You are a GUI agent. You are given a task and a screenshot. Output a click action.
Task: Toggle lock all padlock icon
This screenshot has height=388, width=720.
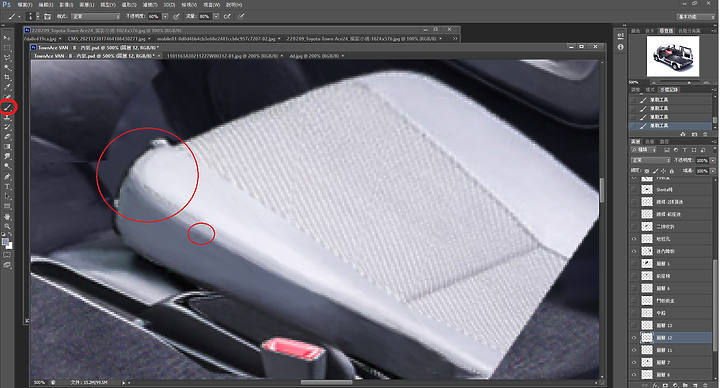tap(671, 171)
